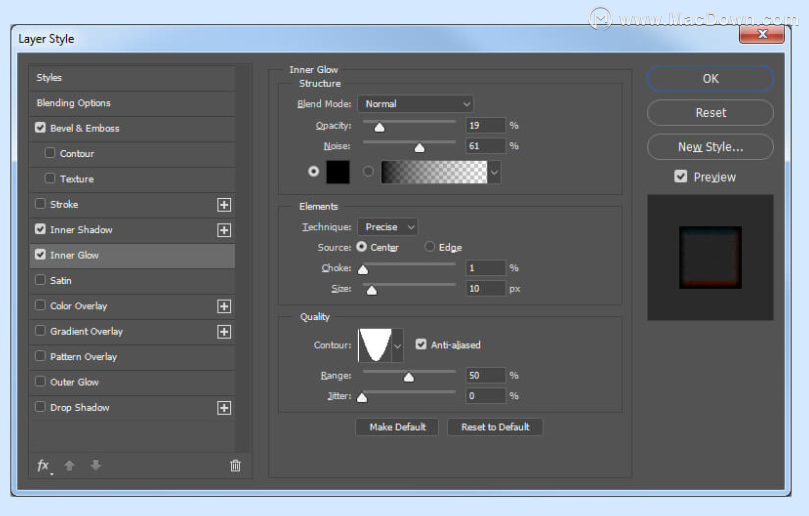Image resolution: width=809 pixels, height=516 pixels.
Task: Click Make Default button
Action: click(397, 427)
